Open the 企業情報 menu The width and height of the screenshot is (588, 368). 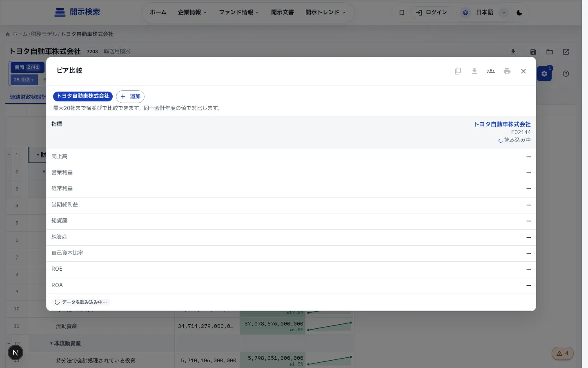click(192, 12)
